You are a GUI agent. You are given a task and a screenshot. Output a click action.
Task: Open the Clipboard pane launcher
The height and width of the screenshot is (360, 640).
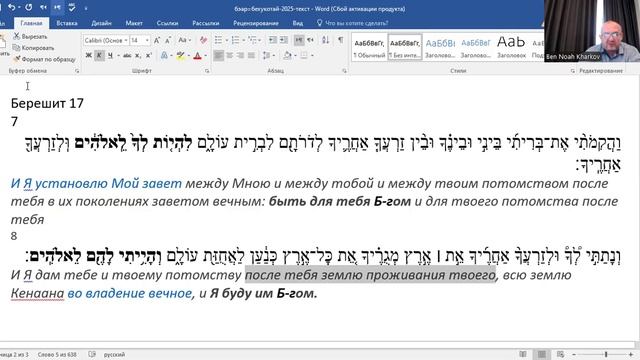pyautogui.click(x=77, y=71)
